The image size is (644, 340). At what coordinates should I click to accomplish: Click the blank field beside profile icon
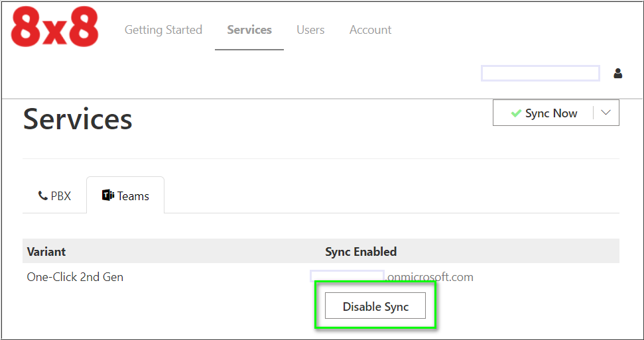point(541,74)
